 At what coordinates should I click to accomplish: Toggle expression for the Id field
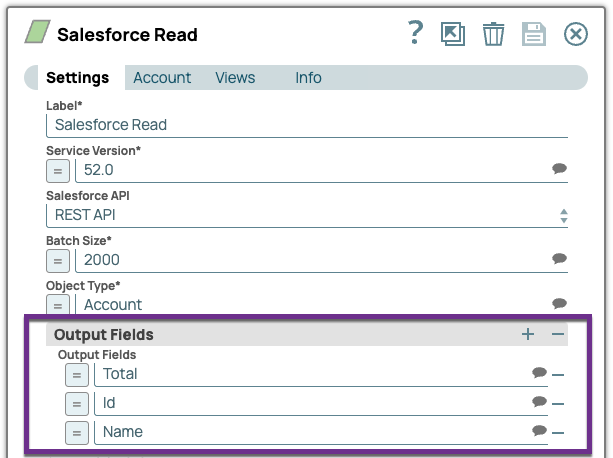coord(77,404)
